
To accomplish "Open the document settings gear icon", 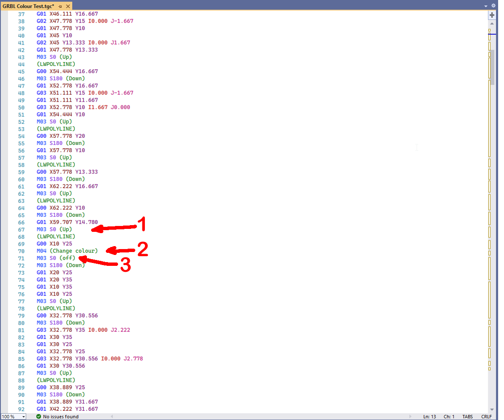I will tap(493, 5).
